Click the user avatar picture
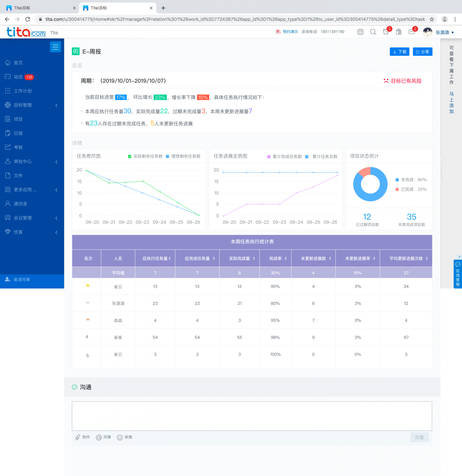 tap(428, 32)
